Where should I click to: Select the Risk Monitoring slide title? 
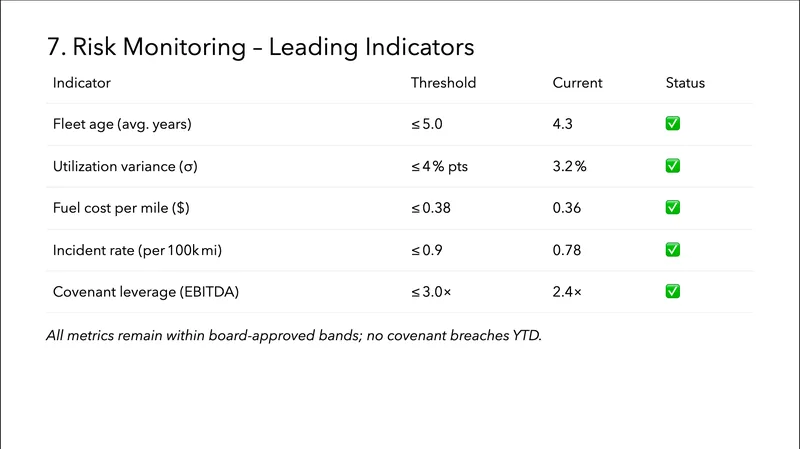pos(260,47)
